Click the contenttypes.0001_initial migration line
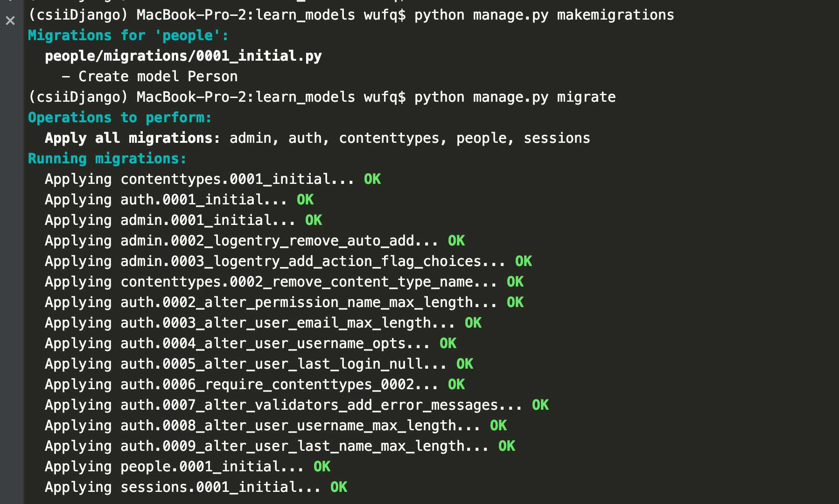Image resolution: width=839 pixels, height=504 pixels. (213, 179)
